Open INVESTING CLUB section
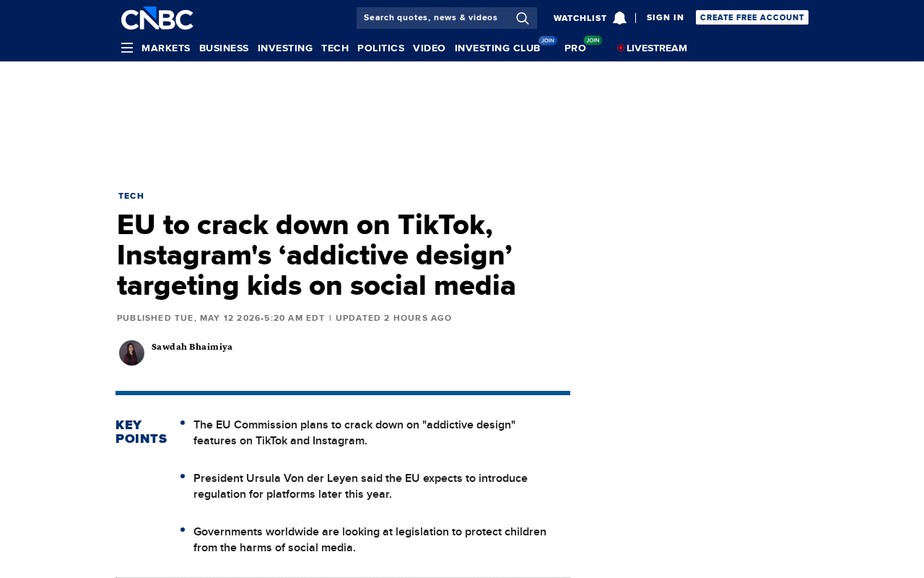Screen dimensions: 924x578 coord(497,48)
